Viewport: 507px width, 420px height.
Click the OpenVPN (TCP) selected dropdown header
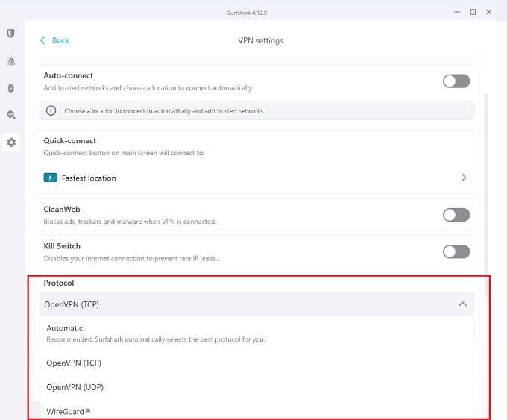click(256, 304)
